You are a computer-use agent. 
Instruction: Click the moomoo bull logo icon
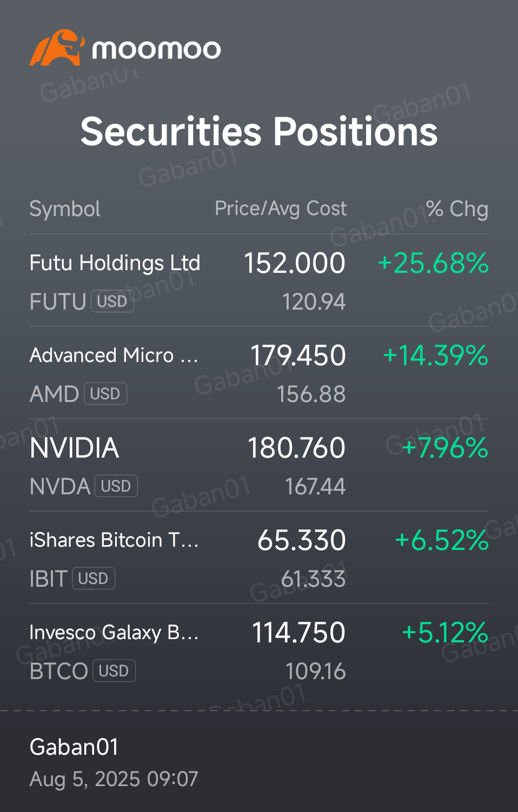(x=57, y=48)
